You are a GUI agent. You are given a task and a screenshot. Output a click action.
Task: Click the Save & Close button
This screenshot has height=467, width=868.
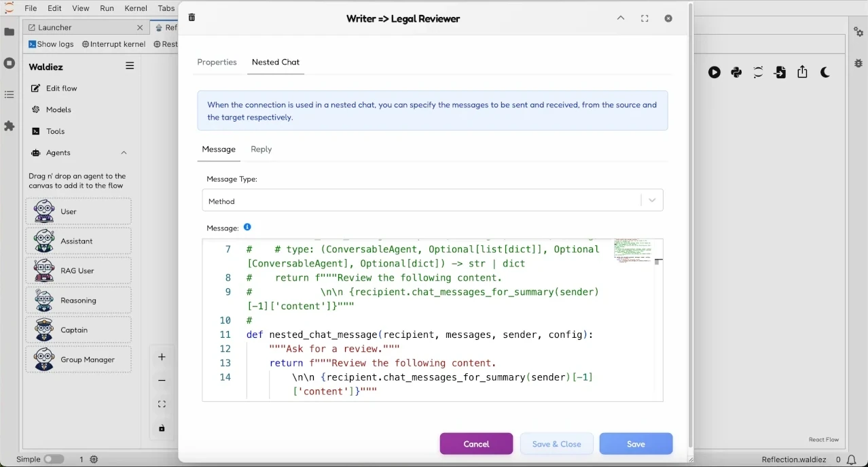pyautogui.click(x=556, y=443)
